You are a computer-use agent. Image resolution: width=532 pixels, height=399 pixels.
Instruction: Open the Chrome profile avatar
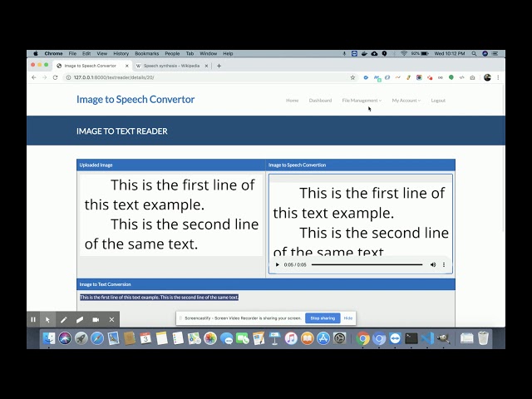[x=487, y=77]
